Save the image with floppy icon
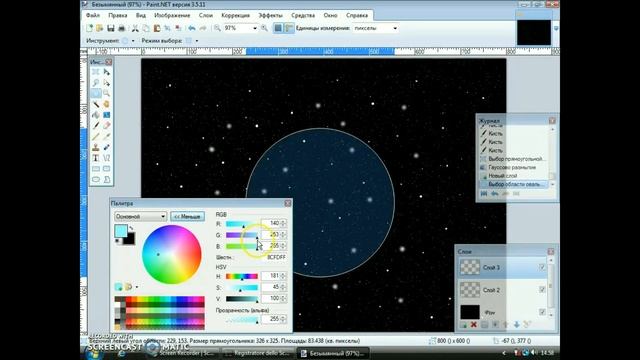This screenshot has width=640, height=360. coord(111,28)
